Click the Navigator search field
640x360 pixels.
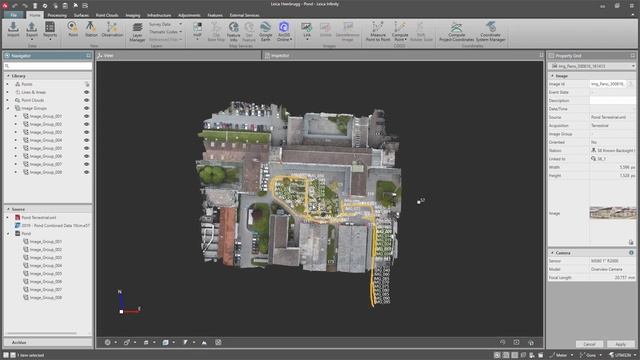[48, 66]
